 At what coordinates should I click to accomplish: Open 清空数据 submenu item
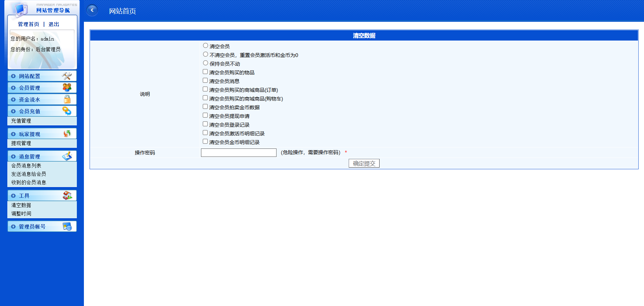21,205
